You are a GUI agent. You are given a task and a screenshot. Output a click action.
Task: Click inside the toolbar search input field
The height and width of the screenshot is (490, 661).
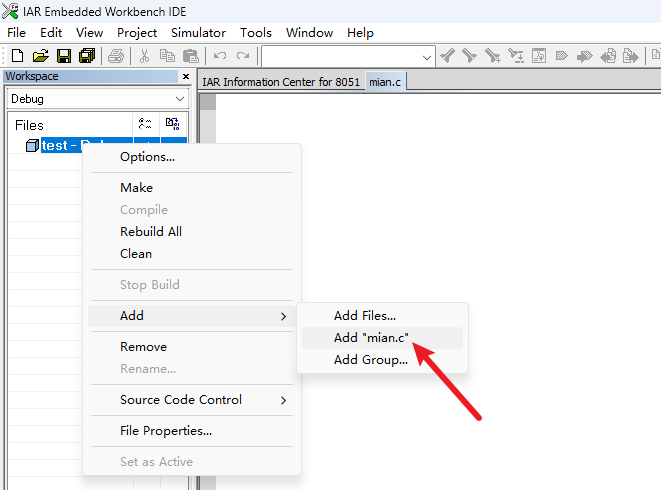pos(341,57)
